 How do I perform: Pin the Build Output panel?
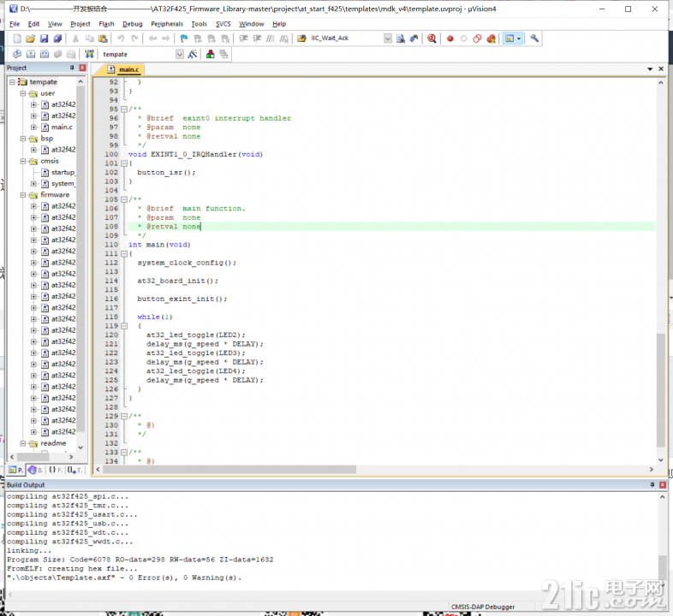pyautogui.click(x=652, y=485)
